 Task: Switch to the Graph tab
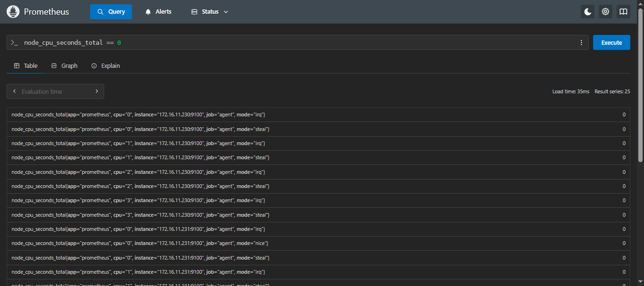(65, 65)
